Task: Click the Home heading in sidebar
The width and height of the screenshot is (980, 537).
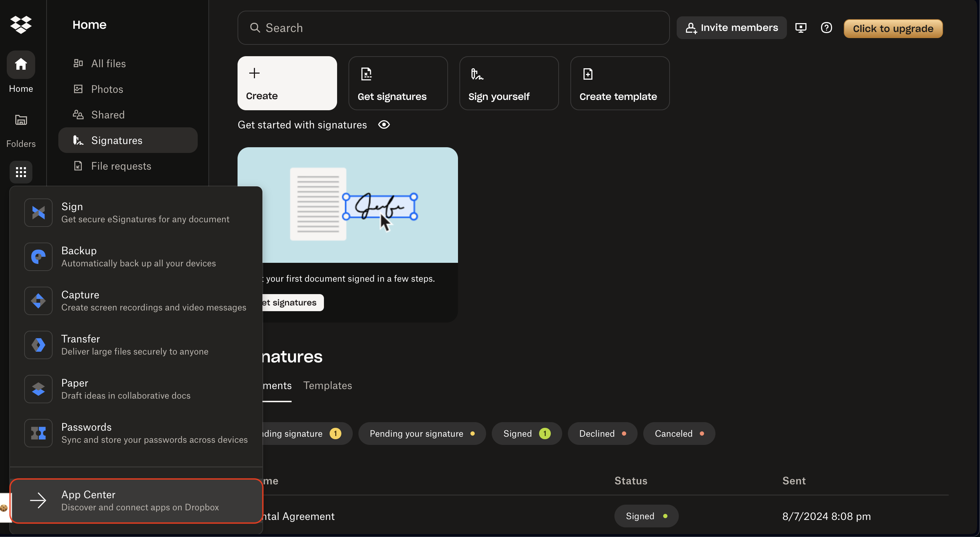Action: pyautogui.click(x=89, y=25)
